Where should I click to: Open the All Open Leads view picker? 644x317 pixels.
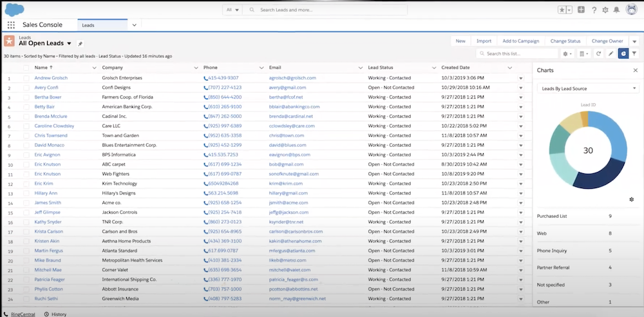(69, 44)
